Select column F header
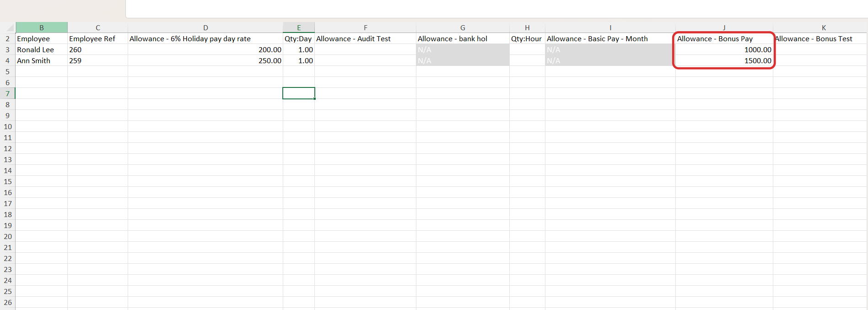868x310 pixels. 366,27
